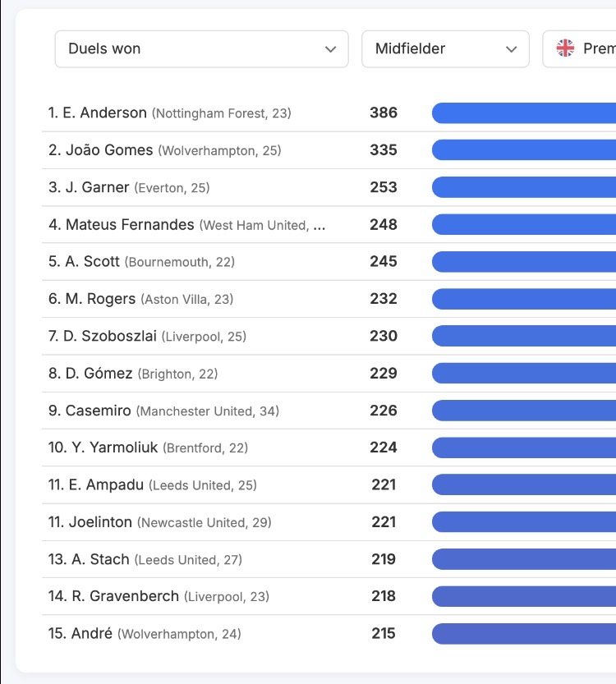The image size is (616, 684).
Task: Click Joelinton player name
Action: (x=101, y=522)
